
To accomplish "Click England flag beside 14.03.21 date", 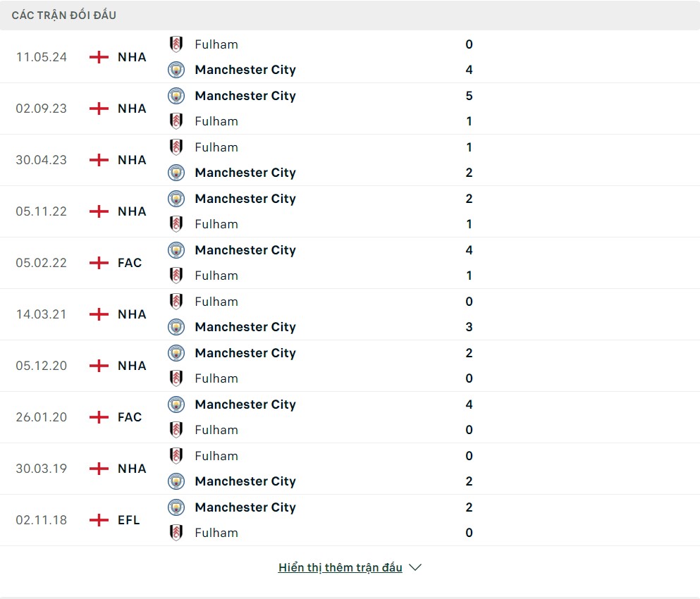I will pos(99,314).
